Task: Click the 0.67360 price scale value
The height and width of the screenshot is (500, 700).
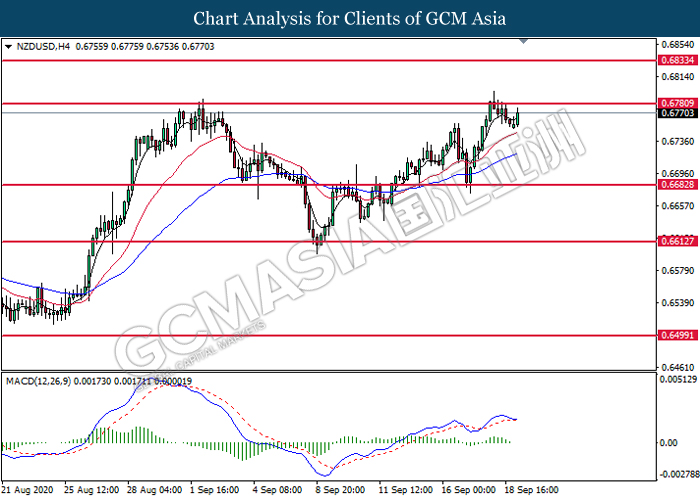Action: 678,142
